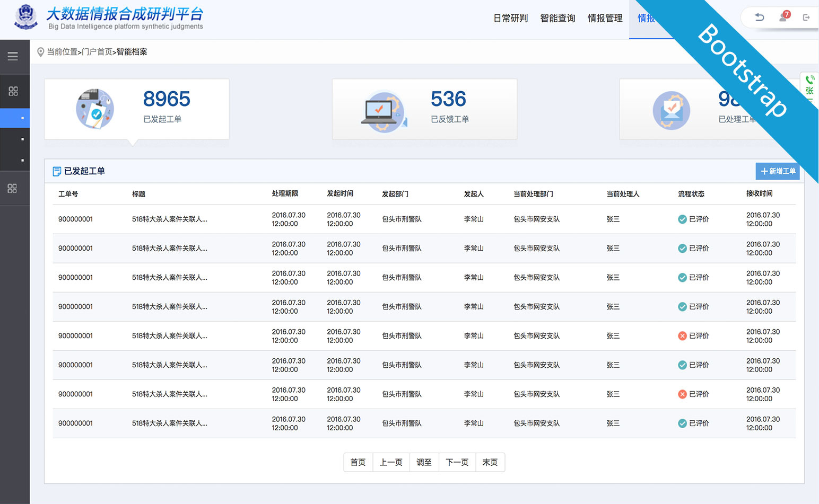
Task: Go to 下一页 in pagination
Action: click(457, 462)
